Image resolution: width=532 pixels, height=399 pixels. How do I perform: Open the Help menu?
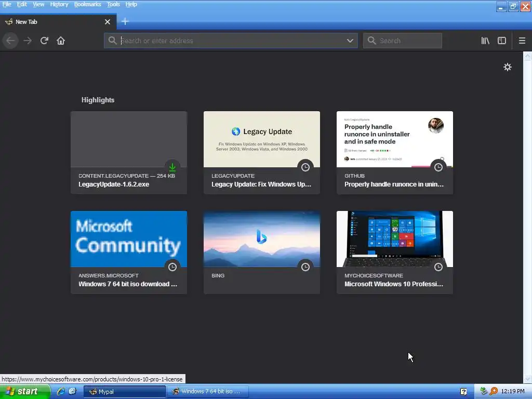pos(131,4)
